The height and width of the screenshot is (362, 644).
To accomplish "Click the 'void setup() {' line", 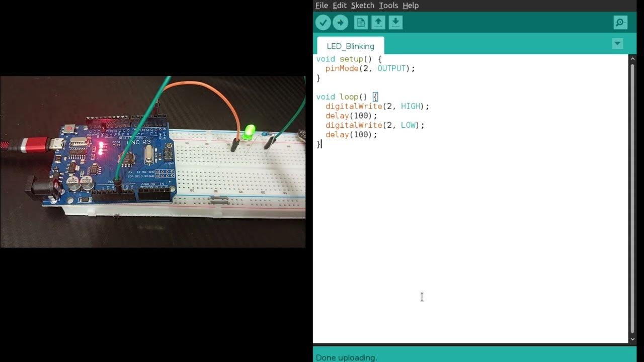I will [x=349, y=59].
